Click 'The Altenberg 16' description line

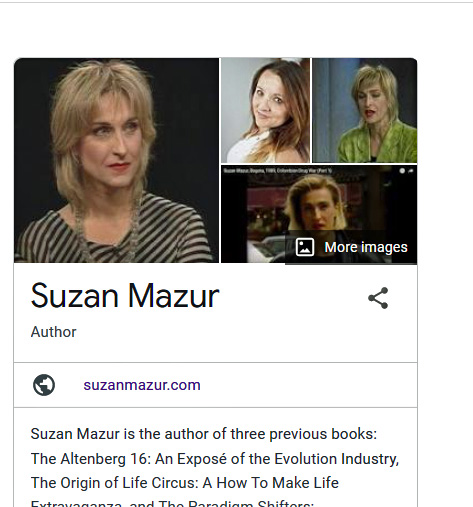pos(215,459)
